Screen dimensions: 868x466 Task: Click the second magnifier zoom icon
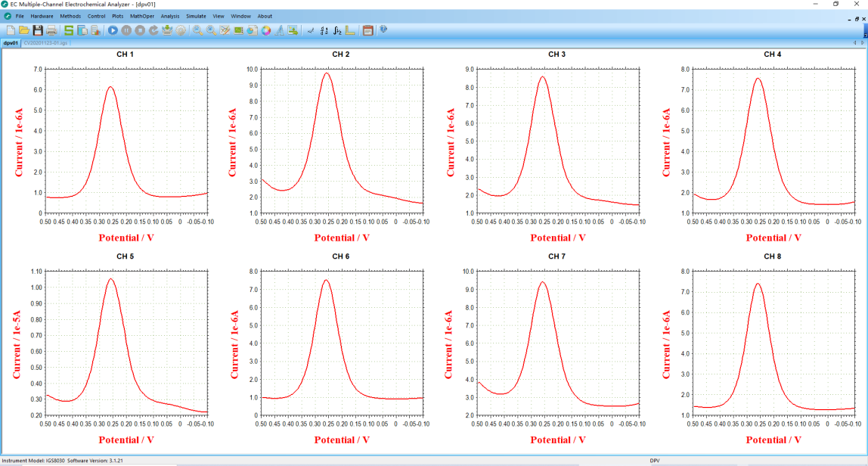point(212,30)
